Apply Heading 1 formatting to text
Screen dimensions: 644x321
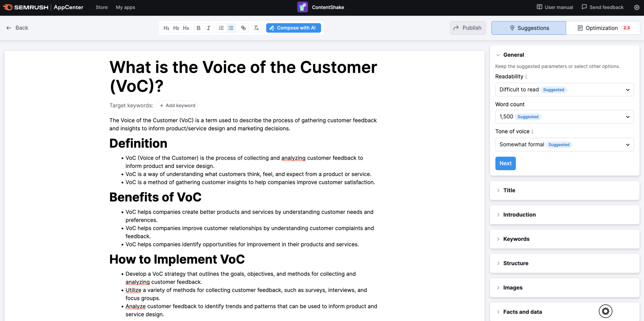[x=166, y=28]
